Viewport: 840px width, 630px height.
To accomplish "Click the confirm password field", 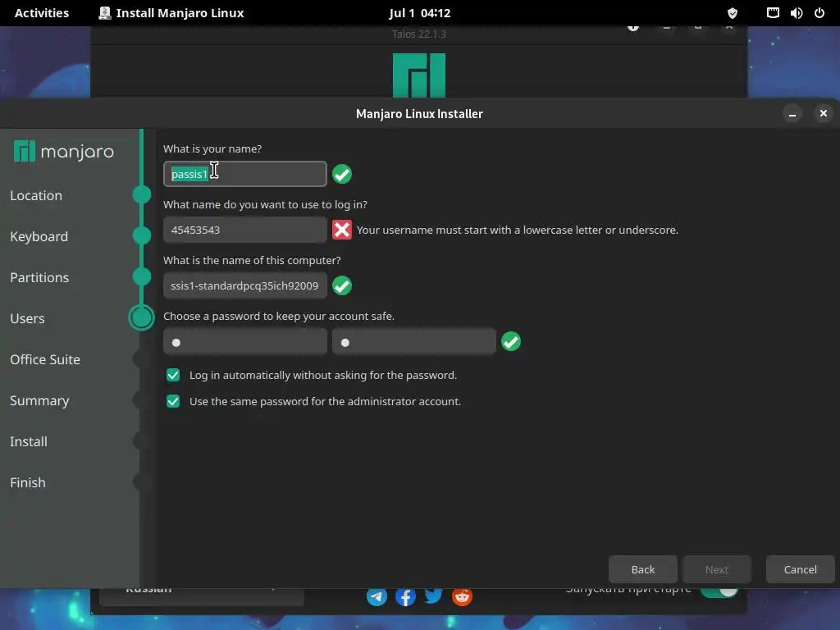I will click(x=414, y=342).
